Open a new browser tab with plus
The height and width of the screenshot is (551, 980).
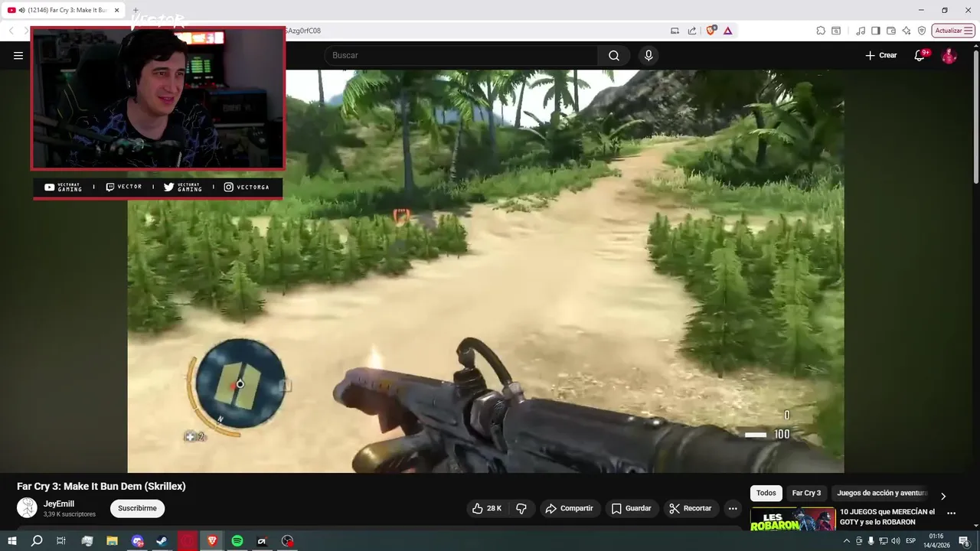[136, 10]
